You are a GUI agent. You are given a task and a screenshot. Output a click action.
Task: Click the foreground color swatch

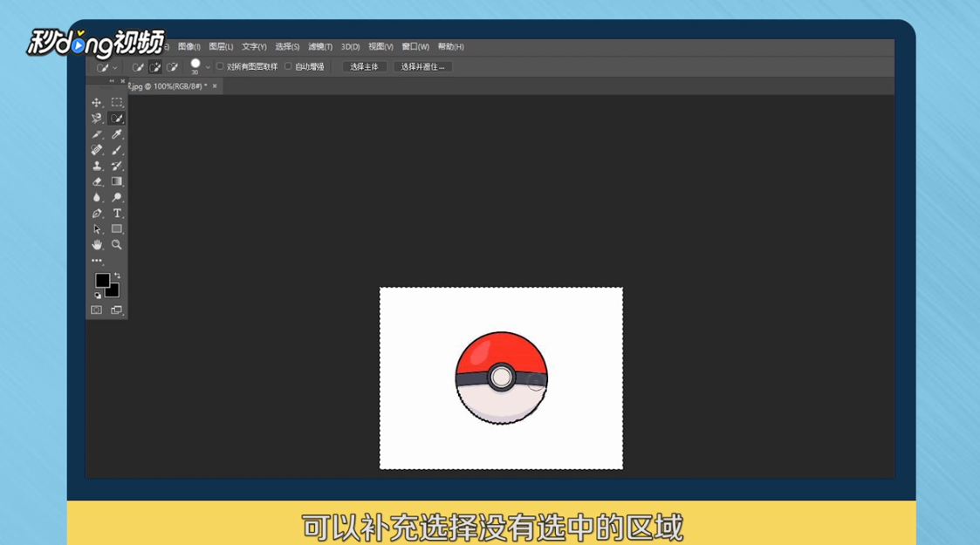pos(102,280)
